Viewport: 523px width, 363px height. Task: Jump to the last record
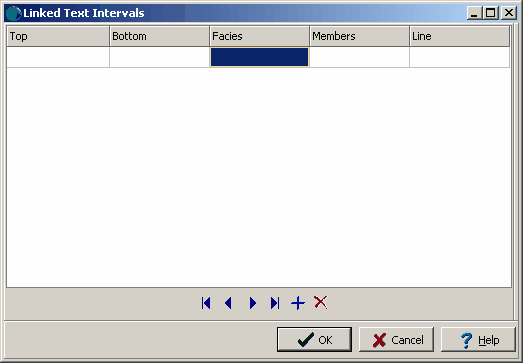click(275, 303)
